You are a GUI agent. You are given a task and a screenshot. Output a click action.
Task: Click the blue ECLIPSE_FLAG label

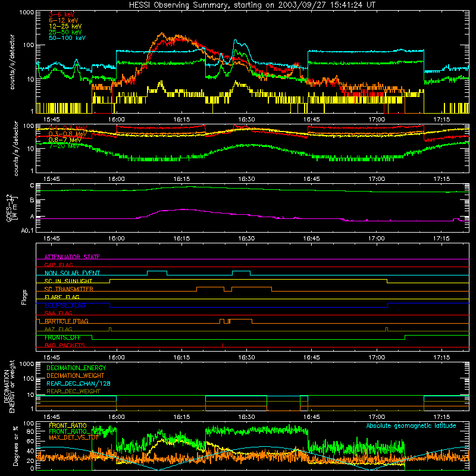[65, 305]
